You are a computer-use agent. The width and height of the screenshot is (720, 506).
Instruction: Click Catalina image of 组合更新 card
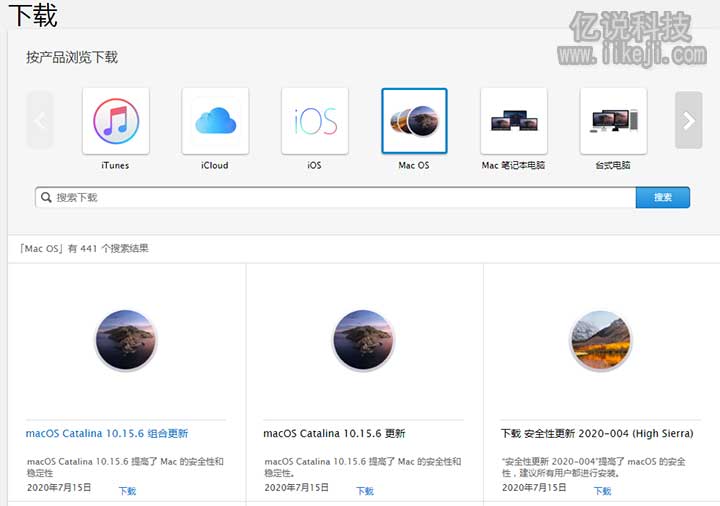[x=126, y=340]
